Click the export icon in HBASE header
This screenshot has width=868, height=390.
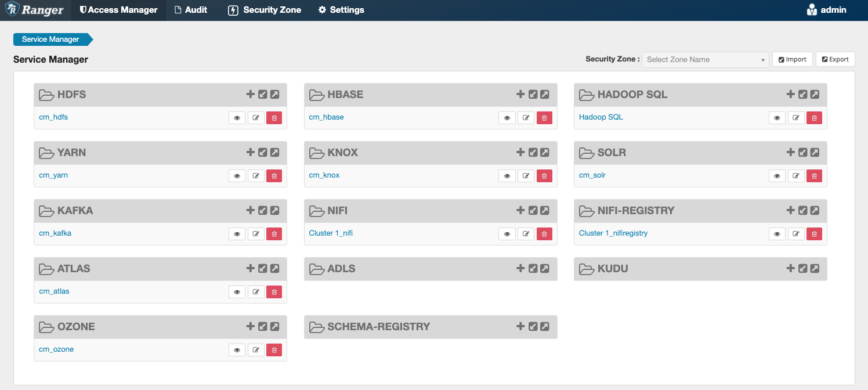545,94
